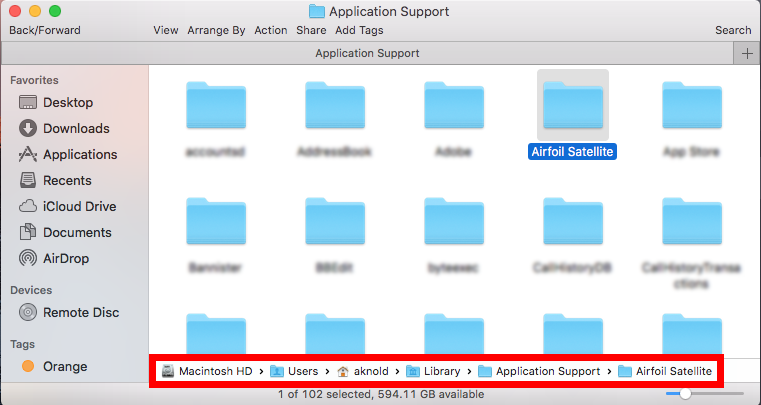This screenshot has height=405, width=761.
Task: Add a new tab with plus button
Action: 747,53
